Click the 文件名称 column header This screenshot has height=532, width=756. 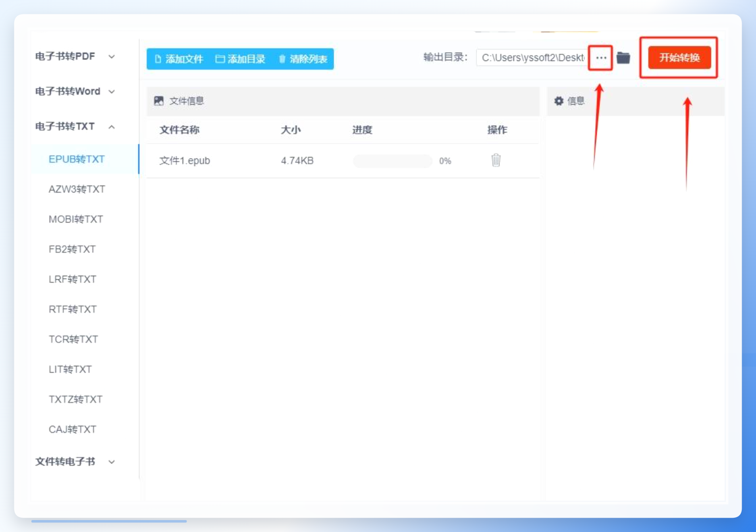pos(179,130)
